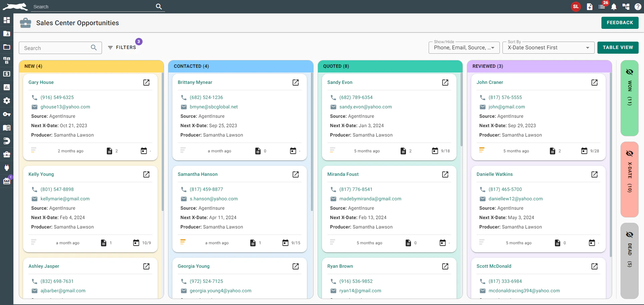Email sandy.evon@yahoo.com from Sandy Evon's card
The image size is (644, 305).
(366, 107)
